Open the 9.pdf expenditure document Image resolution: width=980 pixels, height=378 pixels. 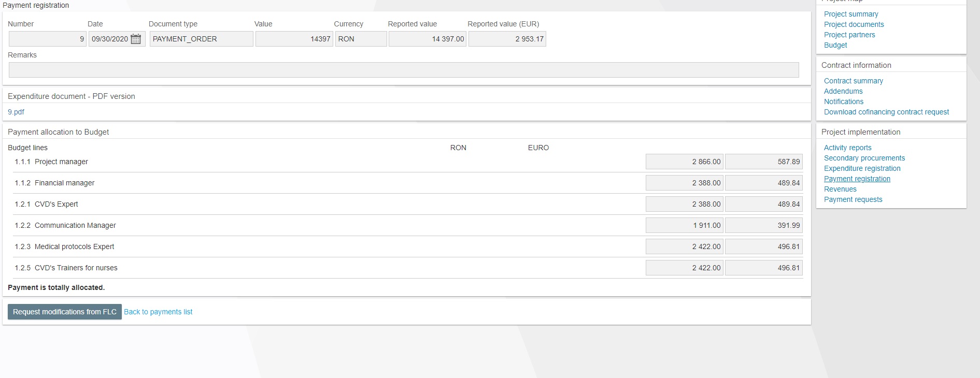pos(16,112)
